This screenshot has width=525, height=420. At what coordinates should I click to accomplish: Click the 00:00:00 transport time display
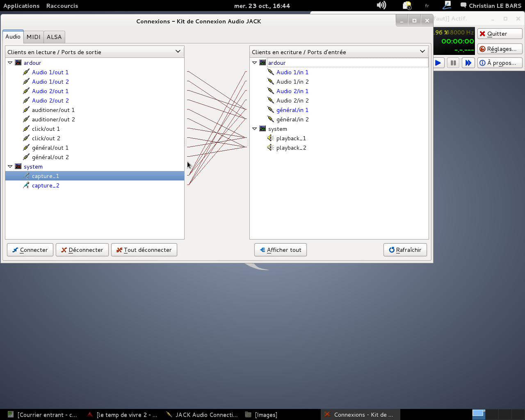(x=458, y=41)
